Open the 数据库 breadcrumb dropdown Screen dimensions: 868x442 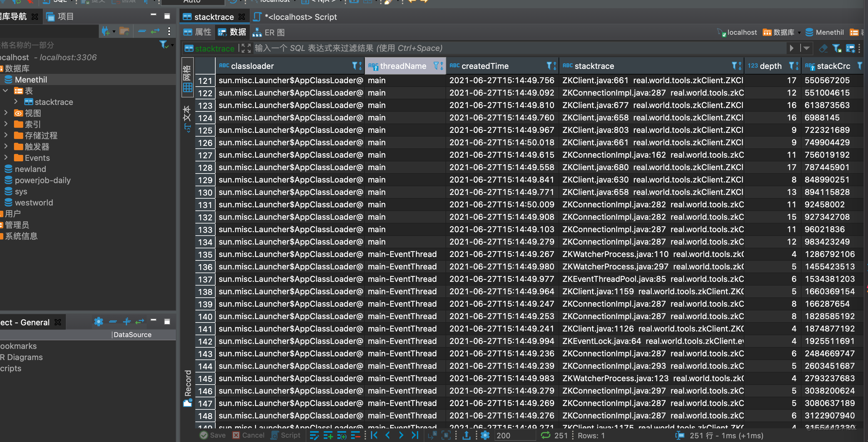799,33
